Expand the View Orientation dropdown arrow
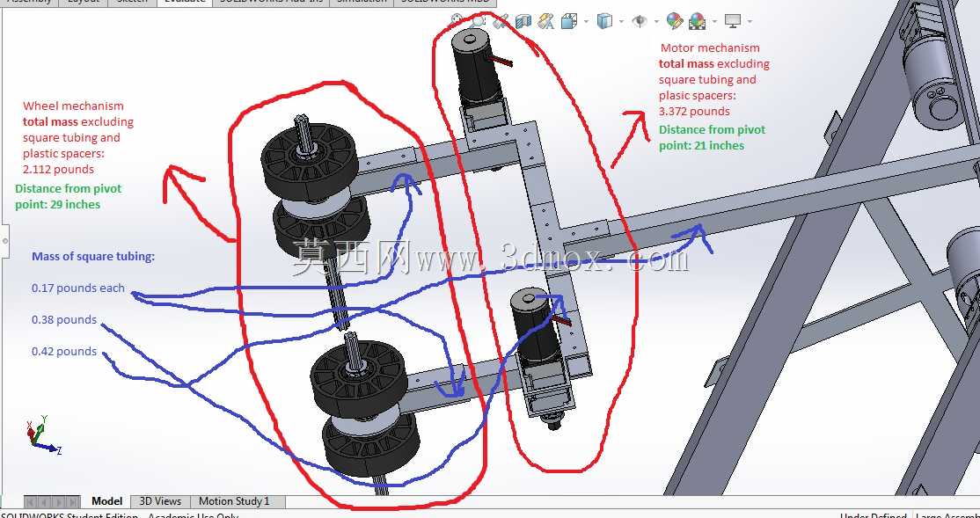Viewport: 980px width, 518px height. (x=586, y=21)
